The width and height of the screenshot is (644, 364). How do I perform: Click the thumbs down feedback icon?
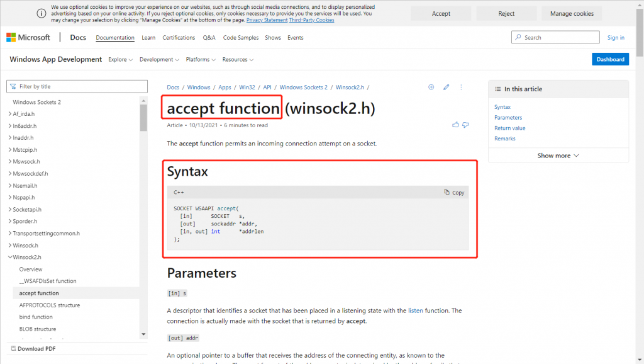click(465, 125)
